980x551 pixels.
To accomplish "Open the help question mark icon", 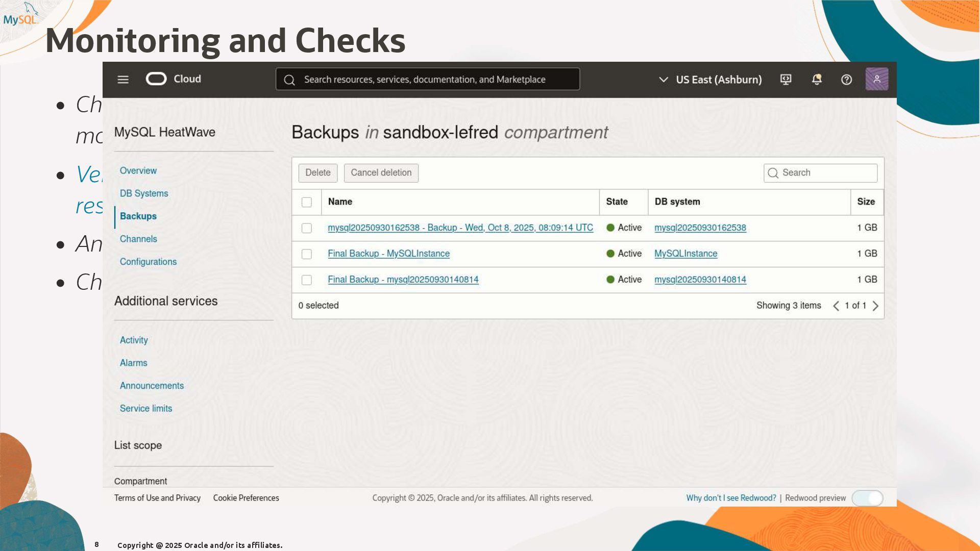I will pos(846,80).
